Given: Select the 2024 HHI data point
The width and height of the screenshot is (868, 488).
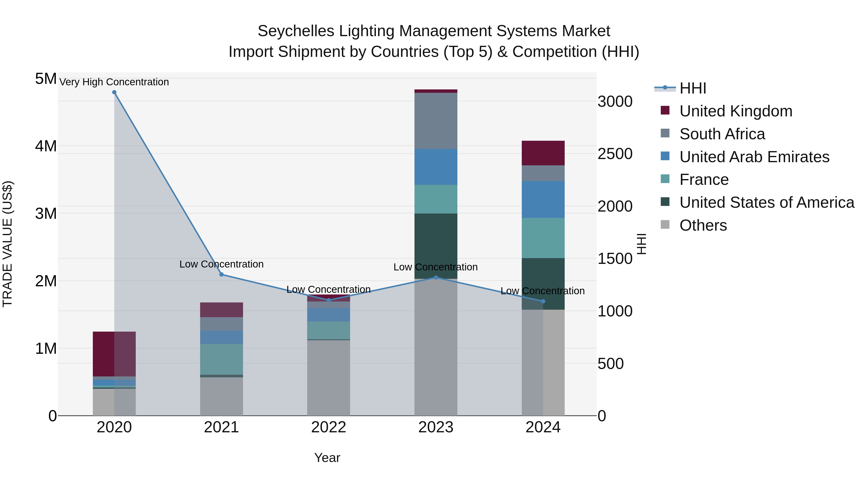Looking at the screenshot, I should point(543,301).
